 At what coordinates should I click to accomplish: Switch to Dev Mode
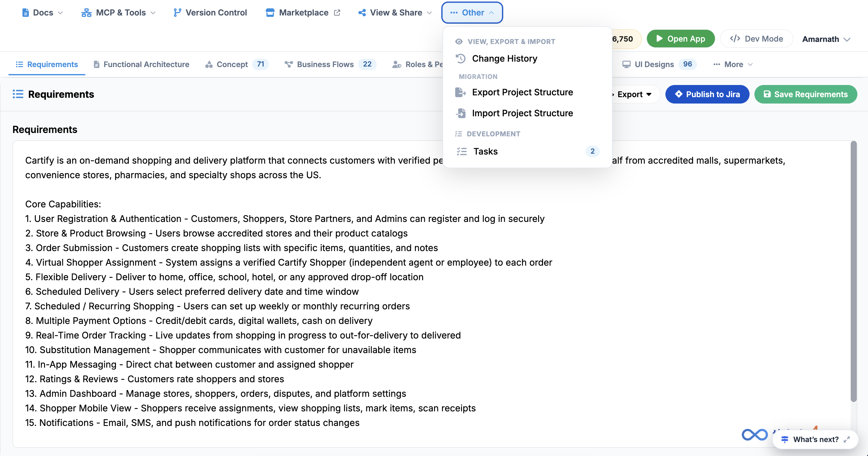click(x=757, y=39)
